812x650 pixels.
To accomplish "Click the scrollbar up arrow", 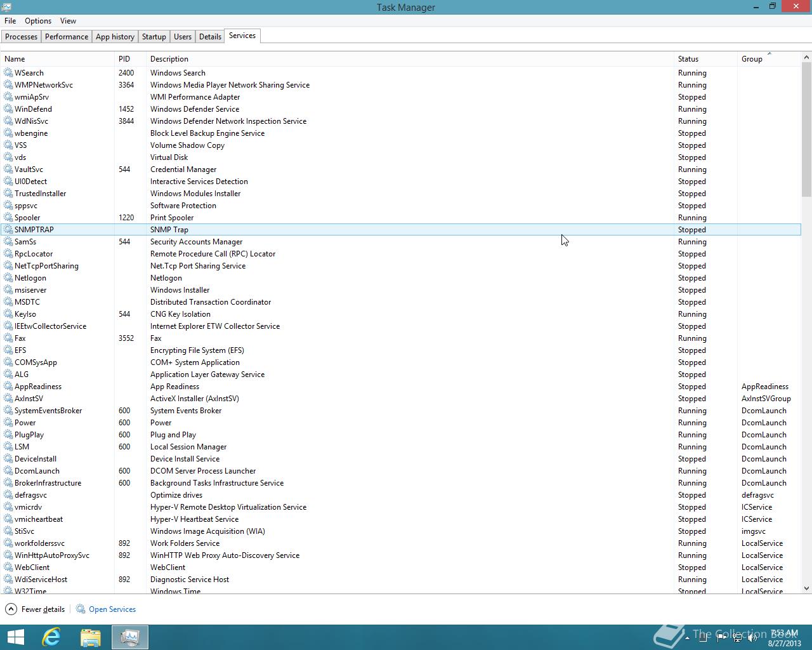I will (x=807, y=57).
